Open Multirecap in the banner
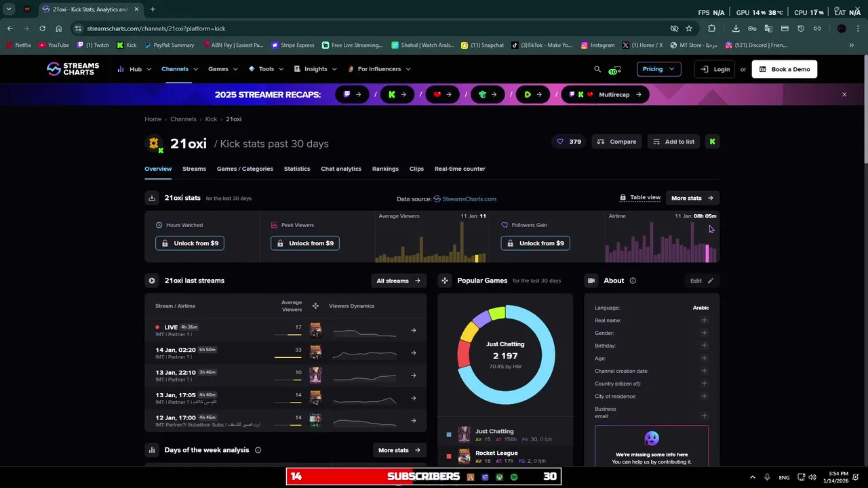 (x=606, y=94)
